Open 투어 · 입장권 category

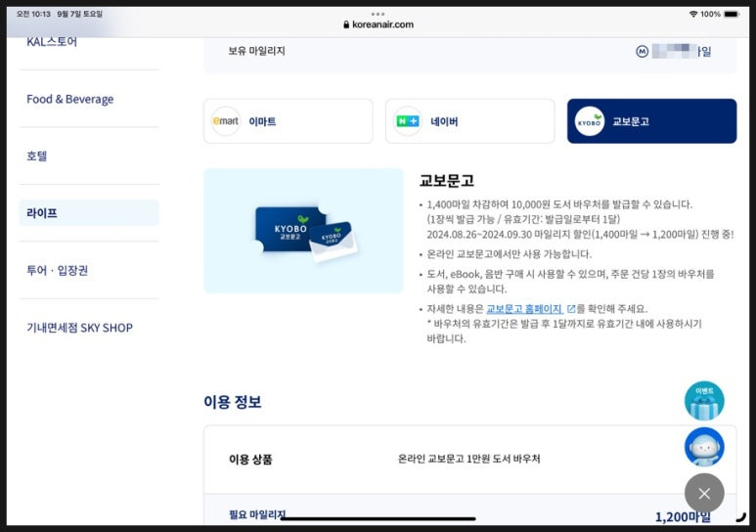[x=58, y=270]
